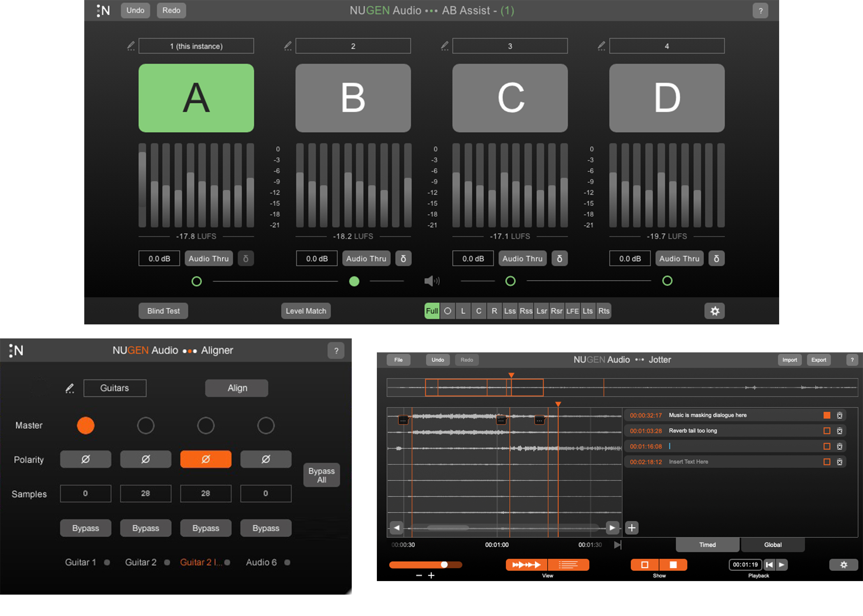The image size is (863, 616).
Task: Click the right scroll arrow on the waveform panel
Action: point(612,528)
